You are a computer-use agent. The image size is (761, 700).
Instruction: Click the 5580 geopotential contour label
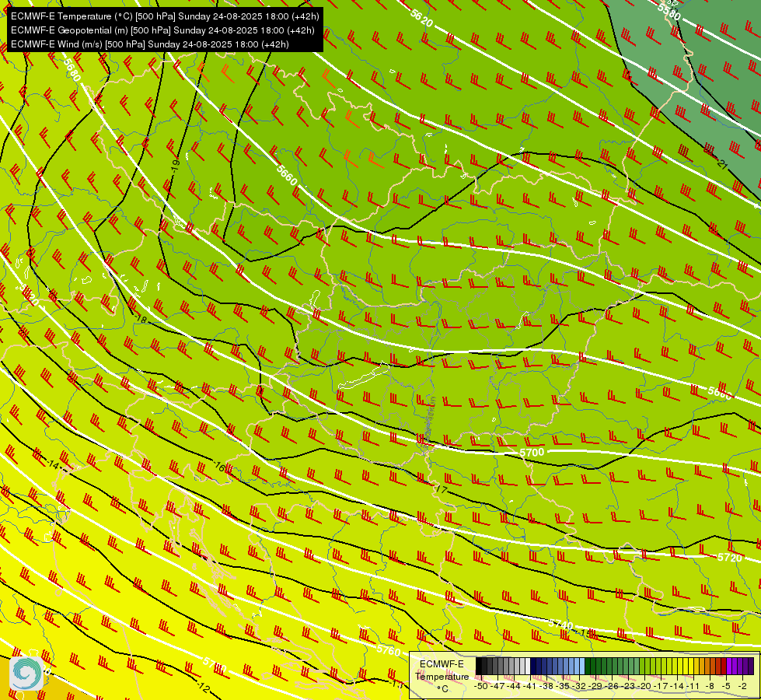[x=668, y=11]
